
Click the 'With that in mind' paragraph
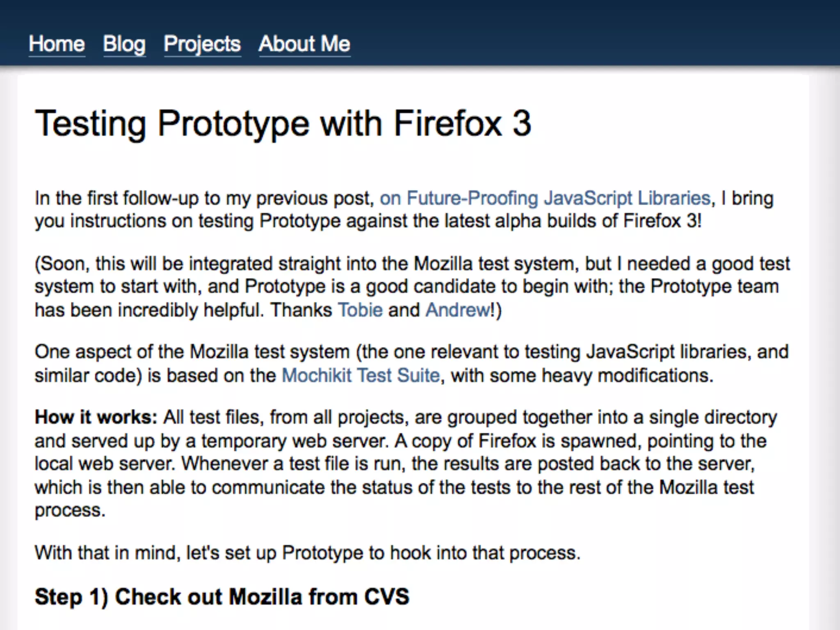[x=308, y=553]
